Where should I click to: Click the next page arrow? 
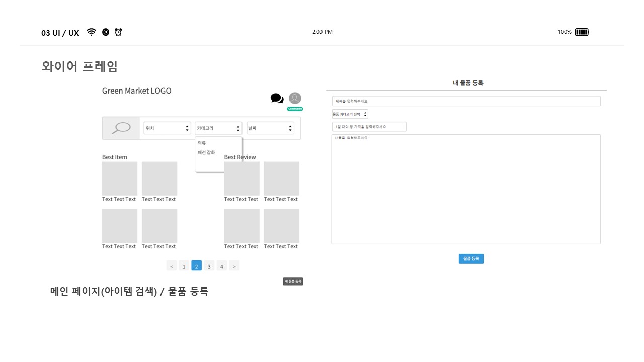[234, 265]
